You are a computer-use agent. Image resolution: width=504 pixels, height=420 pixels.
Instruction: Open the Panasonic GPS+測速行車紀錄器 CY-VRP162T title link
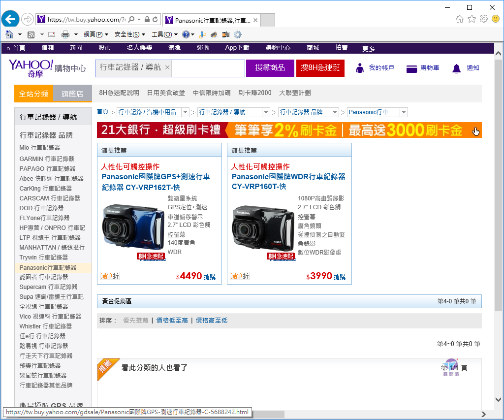(x=156, y=182)
